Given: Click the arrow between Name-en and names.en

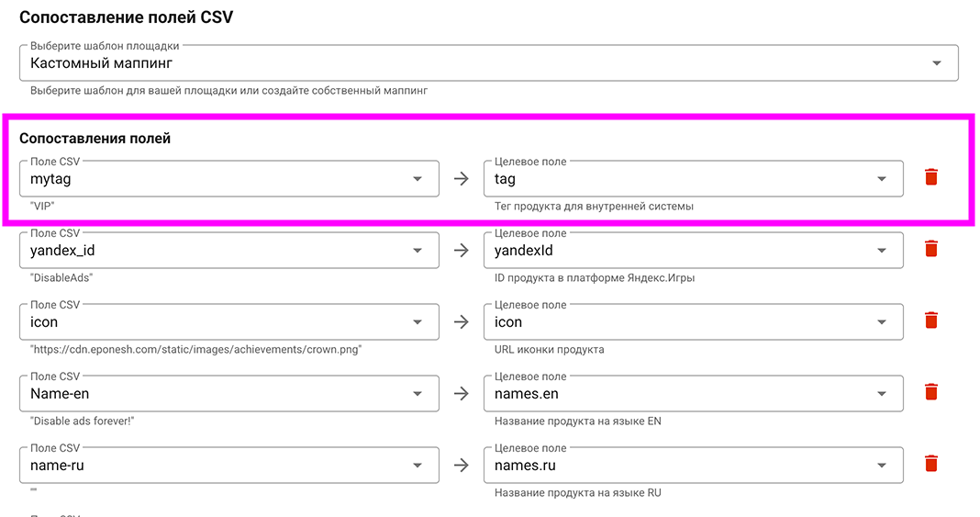Looking at the screenshot, I should pos(462,394).
